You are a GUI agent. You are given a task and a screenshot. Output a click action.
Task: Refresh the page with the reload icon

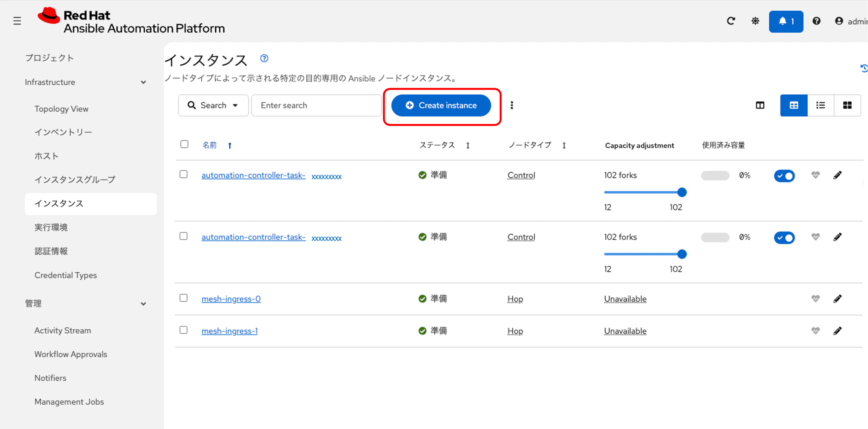click(730, 21)
